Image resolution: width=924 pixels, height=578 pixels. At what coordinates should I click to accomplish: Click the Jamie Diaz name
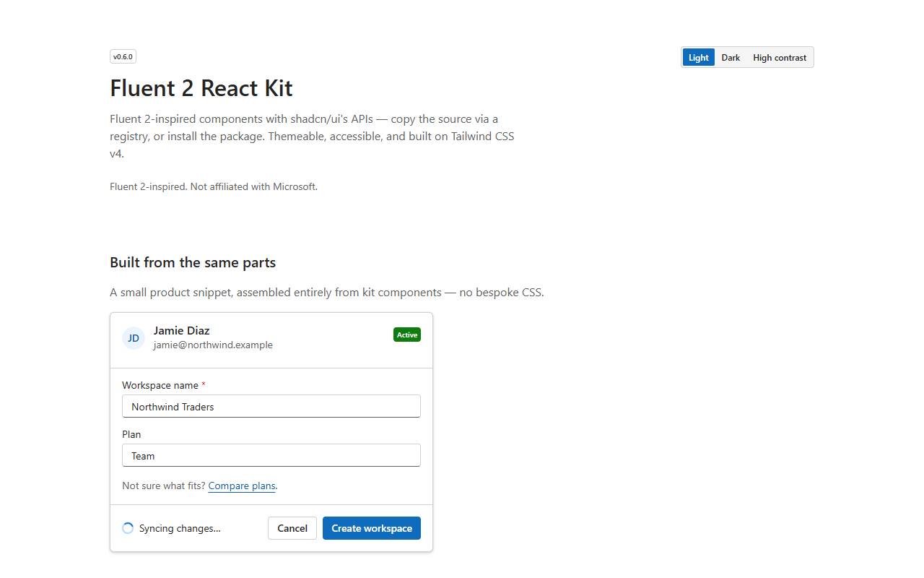tap(181, 330)
